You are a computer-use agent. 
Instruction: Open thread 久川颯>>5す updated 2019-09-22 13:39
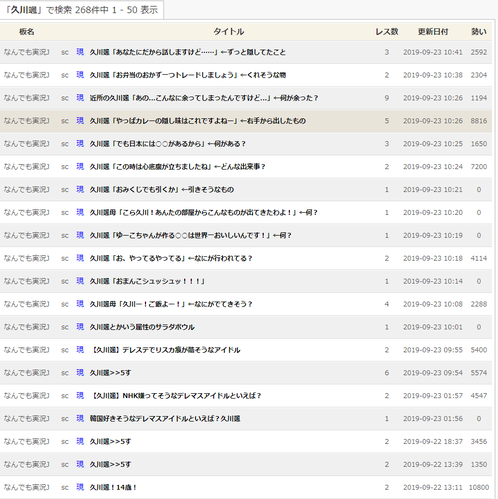(x=110, y=465)
